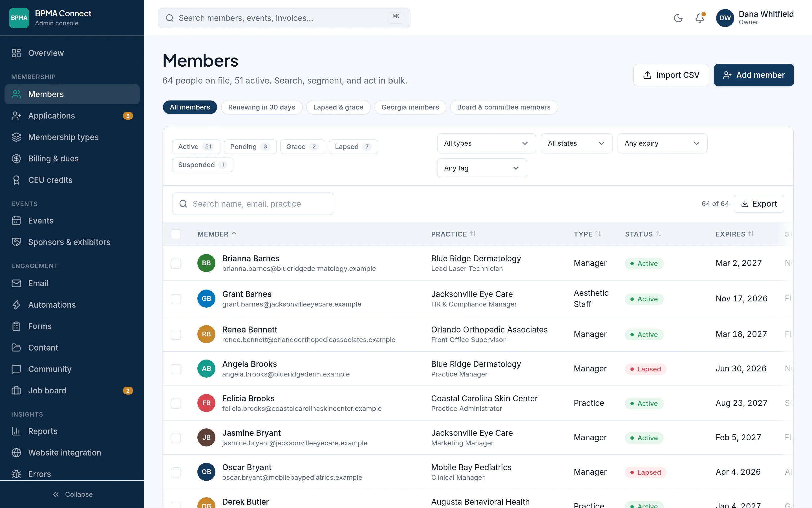
Task: Expand the Any expiry dropdown
Action: (662, 143)
